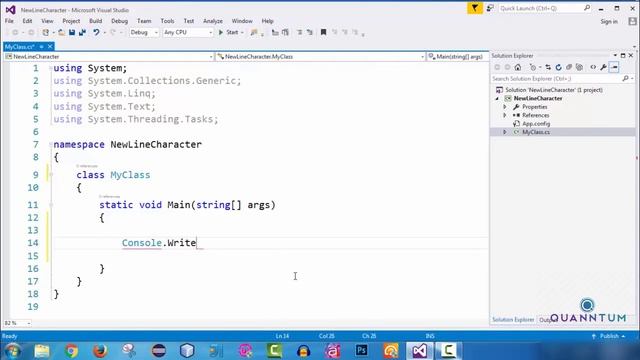The image size is (640, 360).
Task: Collapse the namespace block on line 7
Action: coord(51,144)
